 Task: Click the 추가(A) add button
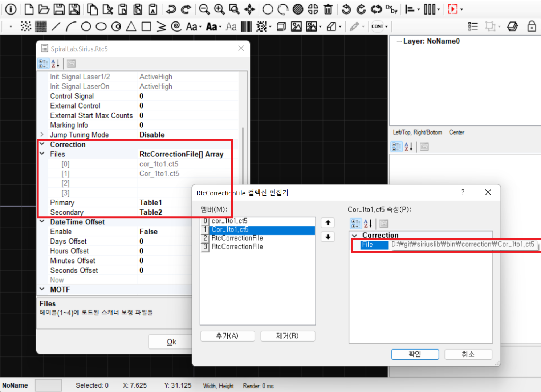click(227, 336)
